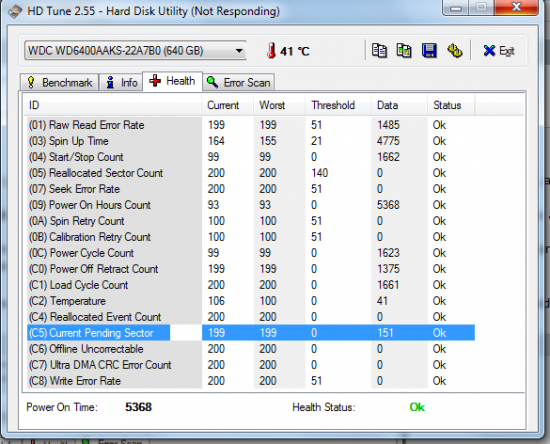This screenshot has height=444, width=550.
Task: Click data value 4775 for Spin Up Time
Action: [388, 141]
